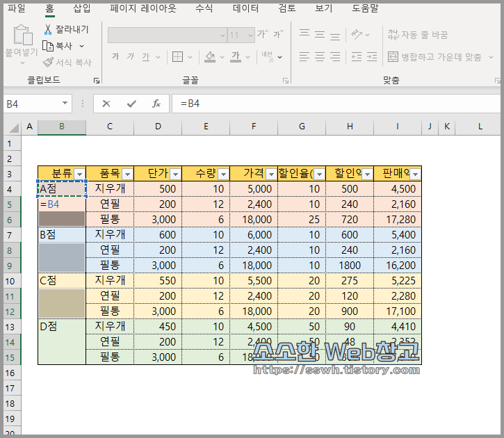Switch to the 데이터 (Data) tab
This screenshot has width=504, height=438.
246,8
